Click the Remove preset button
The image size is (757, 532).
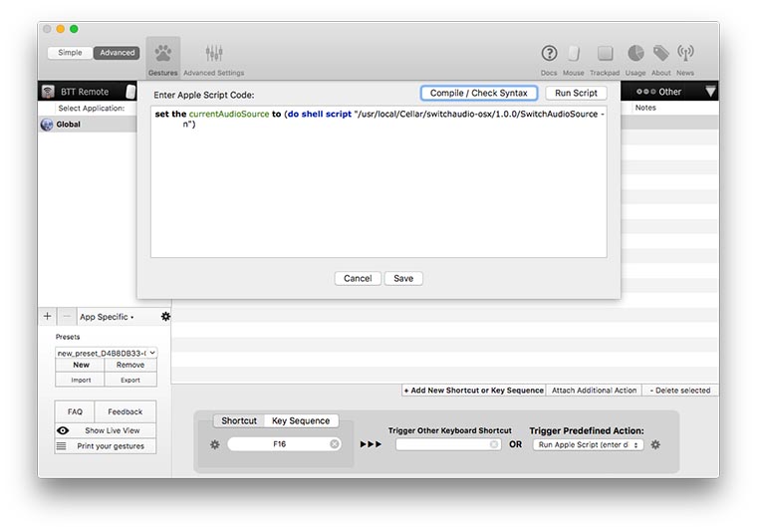click(130, 365)
